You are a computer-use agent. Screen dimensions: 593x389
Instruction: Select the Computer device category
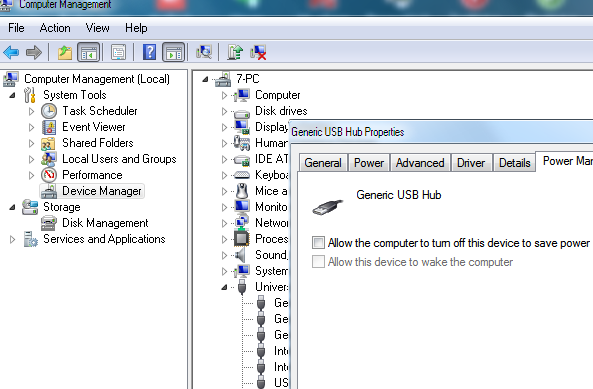(x=278, y=95)
